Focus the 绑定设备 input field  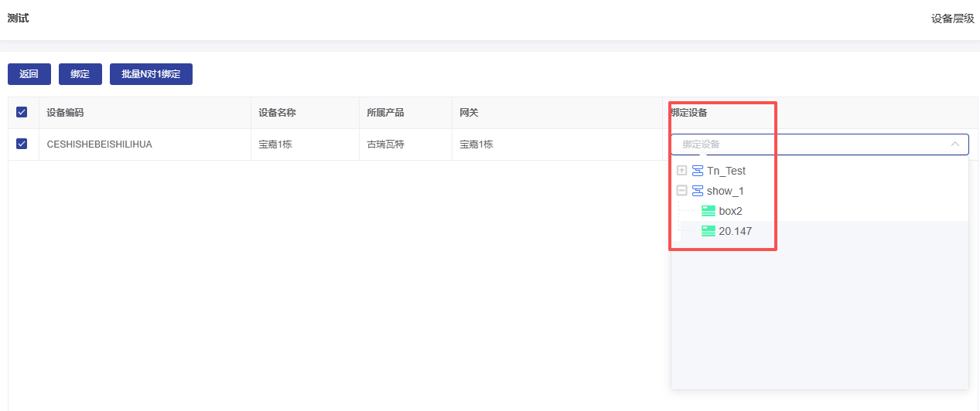click(804, 144)
